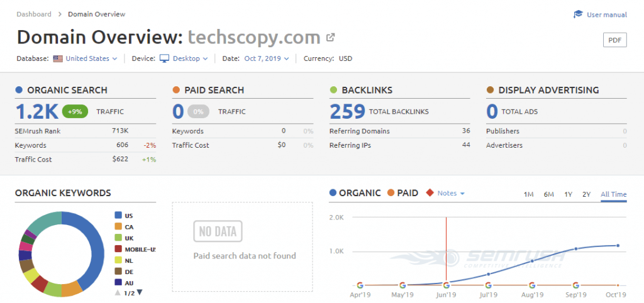Click the Referring Domains value 36
This screenshot has height=303, width=644.
coord(466,131)
